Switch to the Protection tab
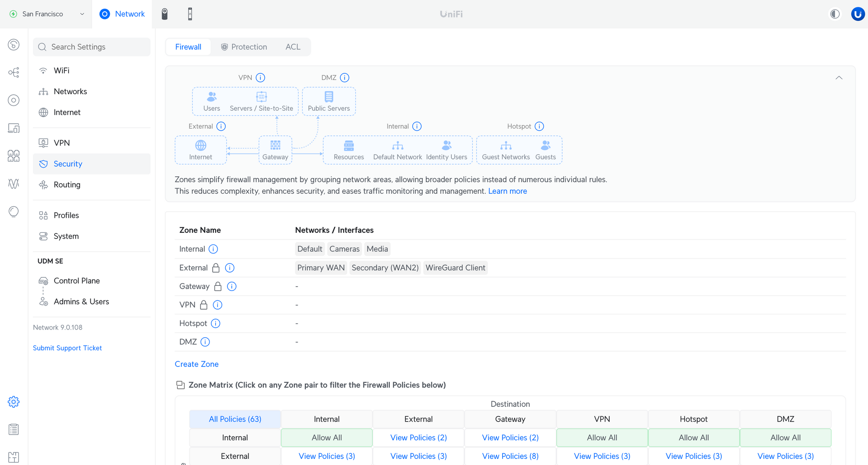 (x=244, y=47)
